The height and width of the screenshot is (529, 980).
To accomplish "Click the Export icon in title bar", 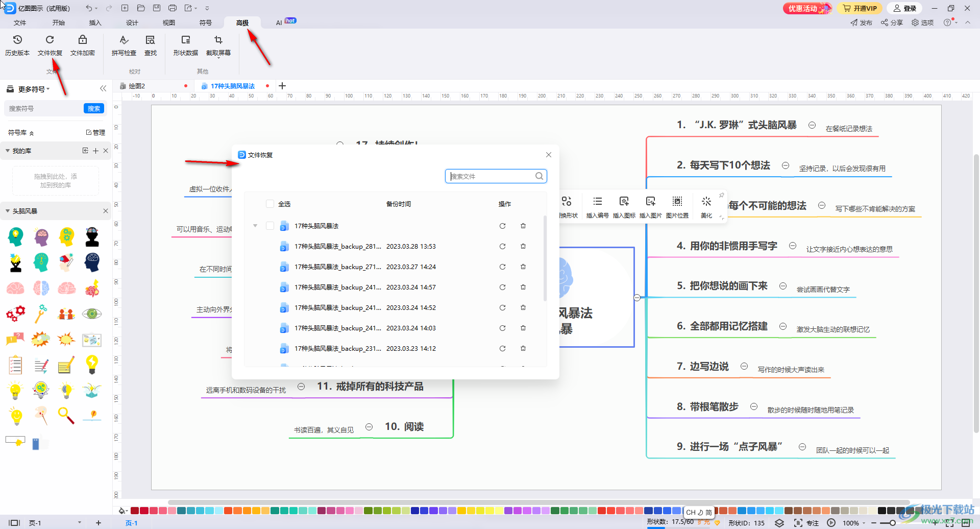I will coord(188,8).
